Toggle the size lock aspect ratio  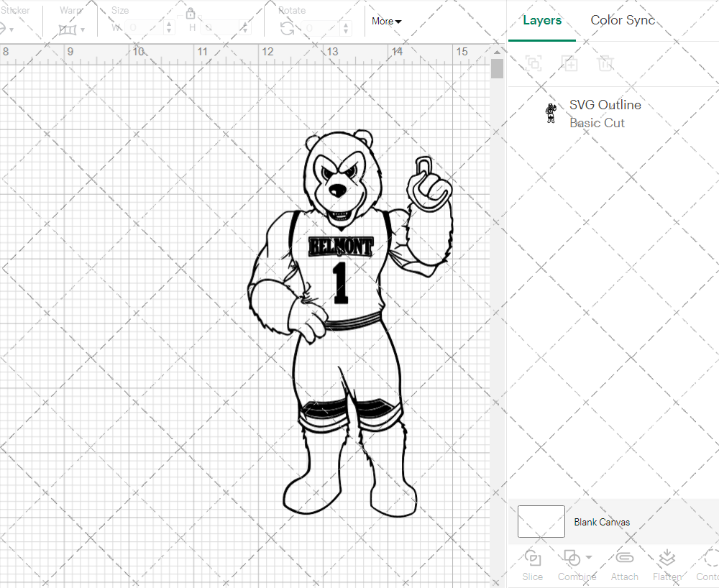pos(191,13)
